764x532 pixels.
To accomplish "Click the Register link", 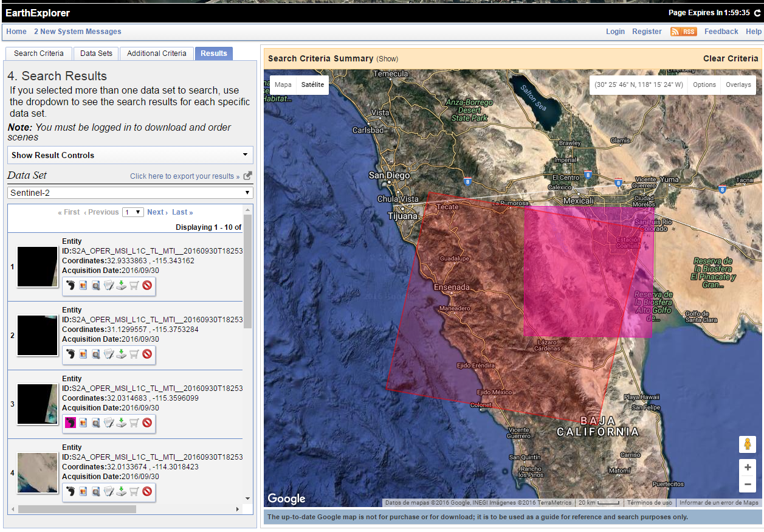I will 647,32.
